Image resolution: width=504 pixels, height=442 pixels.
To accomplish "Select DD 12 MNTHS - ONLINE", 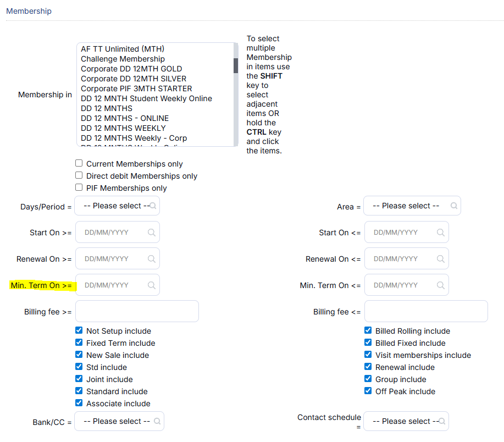I will click(x=156, y=118).
